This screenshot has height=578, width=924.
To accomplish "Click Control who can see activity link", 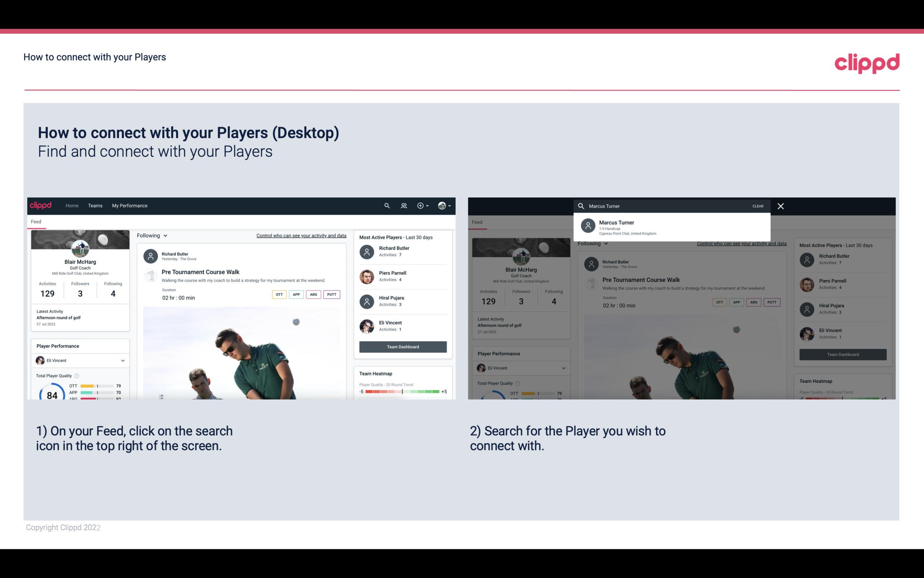I will [x=301, y=235].
